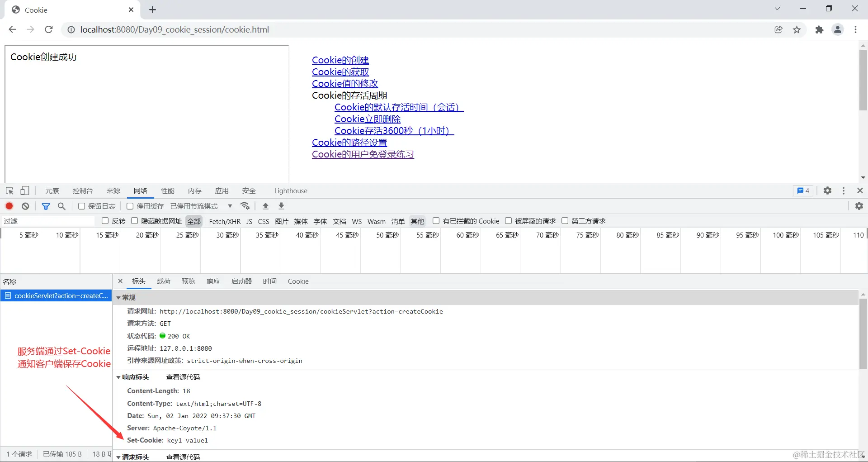Open a new browser tab
The image size is (868, 462).
pyautogui.click(x=152, y=10)
